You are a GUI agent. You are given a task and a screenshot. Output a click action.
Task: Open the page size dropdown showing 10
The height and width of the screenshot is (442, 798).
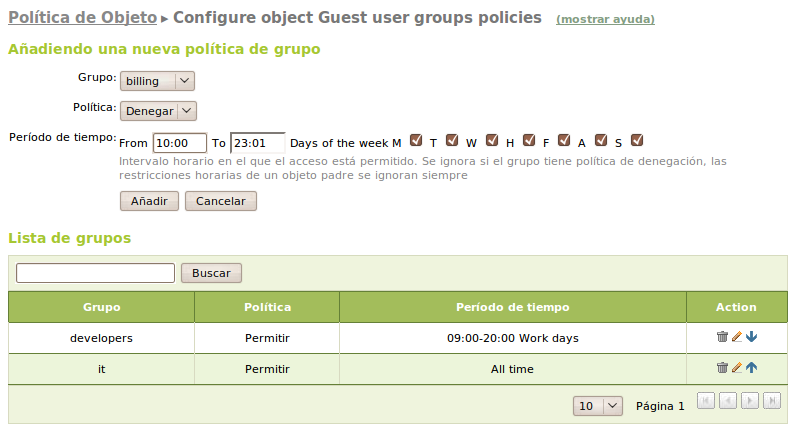[x=598, y=406]
